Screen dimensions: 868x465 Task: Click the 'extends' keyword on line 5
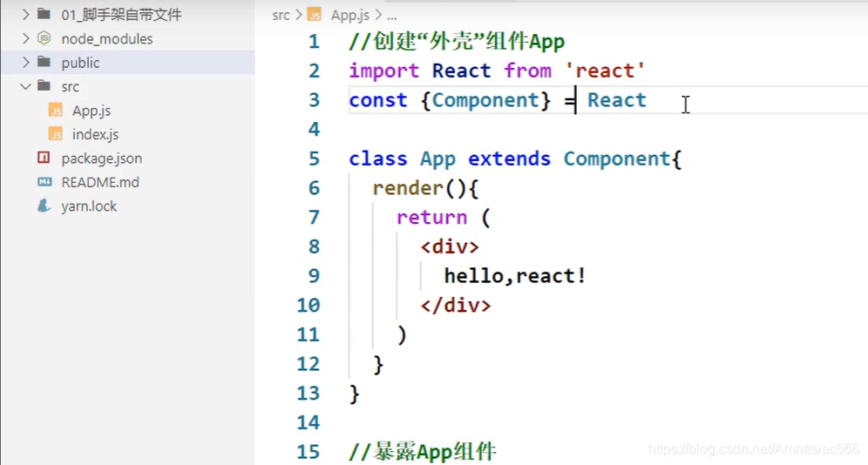(x=509, y=158)
